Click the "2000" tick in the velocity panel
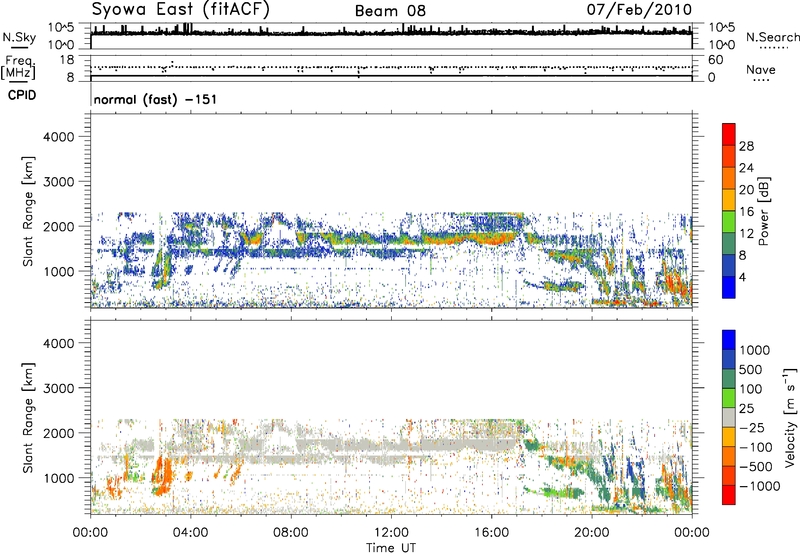Viewport: 800px width, 554px height. pyautogui.click(x=58, y=433)
